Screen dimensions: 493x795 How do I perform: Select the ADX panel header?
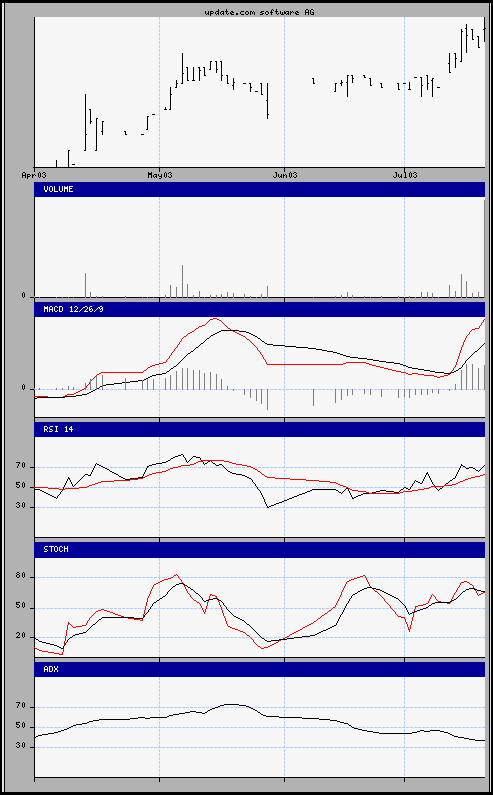(x=260, y=669)
